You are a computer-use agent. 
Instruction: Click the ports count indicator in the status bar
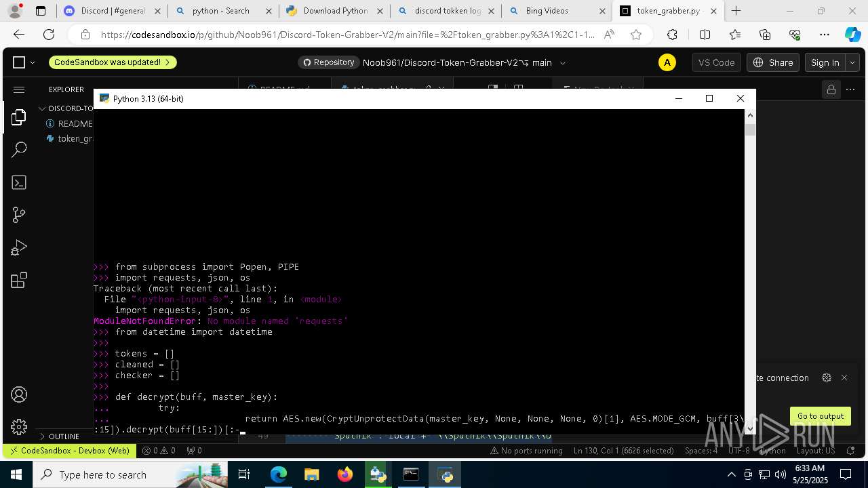click(194, 451)
